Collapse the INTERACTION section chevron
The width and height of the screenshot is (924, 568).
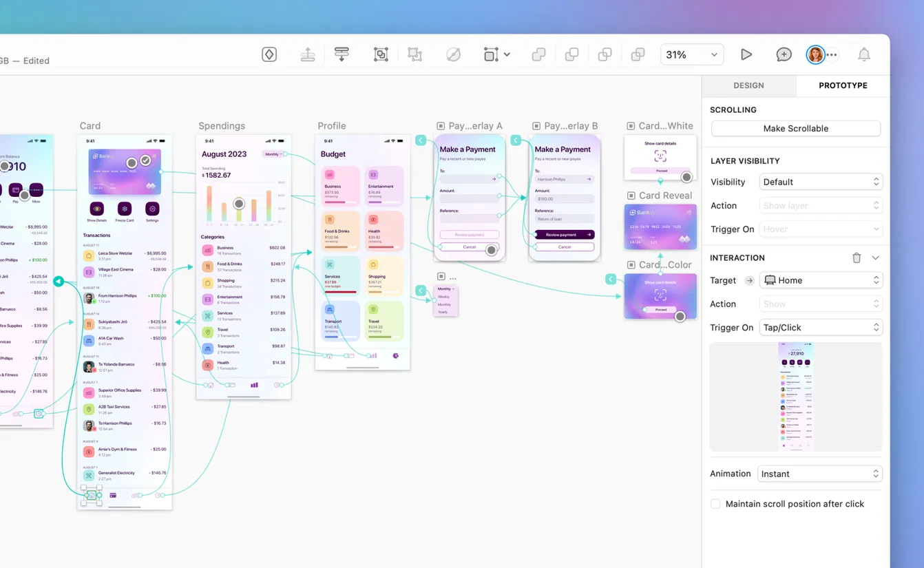coord(874,257)
